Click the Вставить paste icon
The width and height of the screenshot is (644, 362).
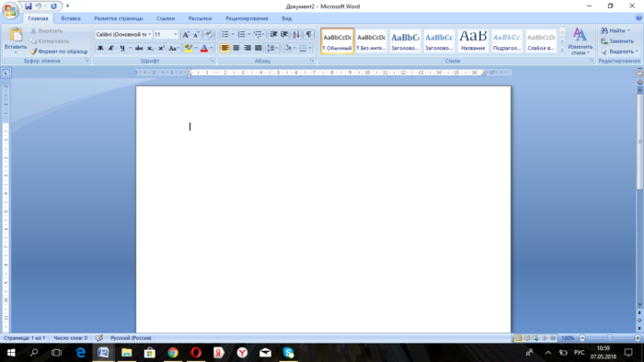pyautogui.click(x=16, y=35)
